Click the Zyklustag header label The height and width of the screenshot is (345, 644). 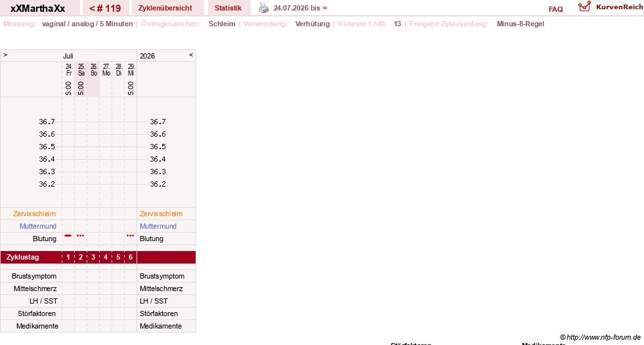23,257
